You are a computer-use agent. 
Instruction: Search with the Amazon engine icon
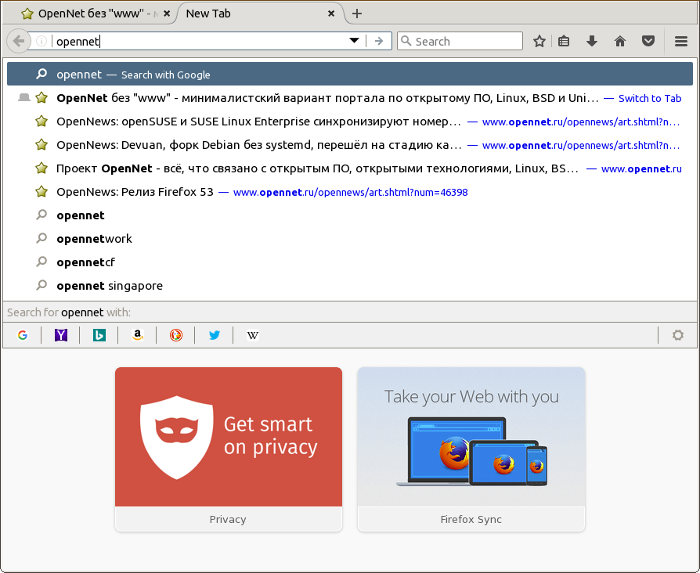[x=137, y=336]
